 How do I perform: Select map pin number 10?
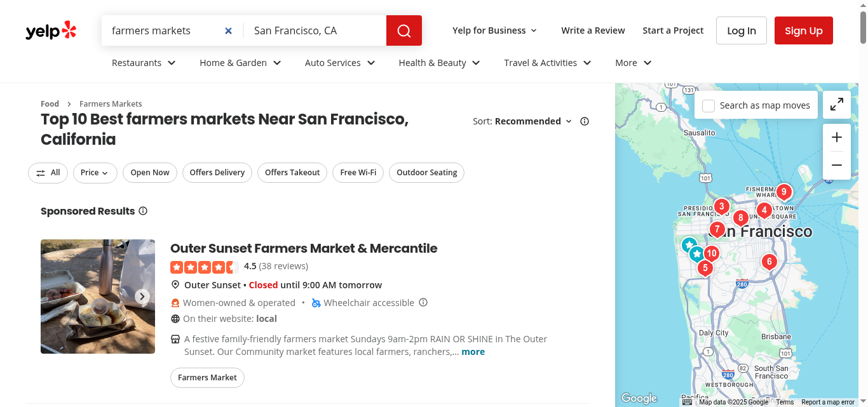711,254
